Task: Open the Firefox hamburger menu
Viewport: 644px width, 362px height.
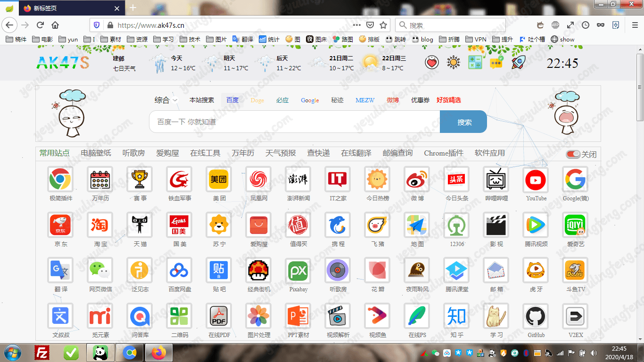Action: pos(634,25)
